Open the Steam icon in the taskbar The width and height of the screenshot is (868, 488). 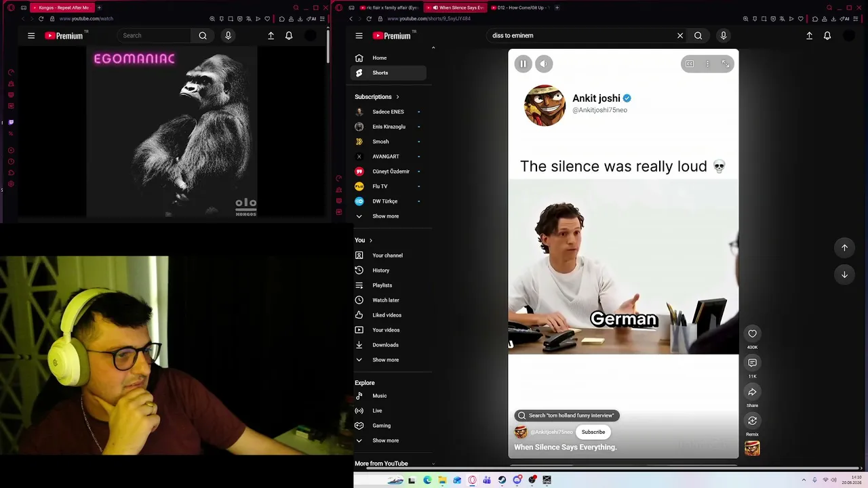click(x=502, y=481)
